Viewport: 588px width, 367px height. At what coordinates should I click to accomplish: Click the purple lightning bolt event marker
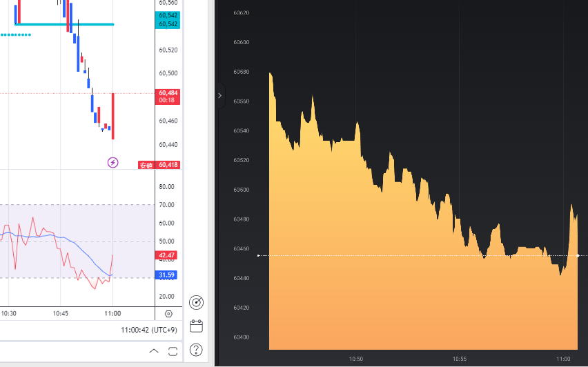(113, 163)
